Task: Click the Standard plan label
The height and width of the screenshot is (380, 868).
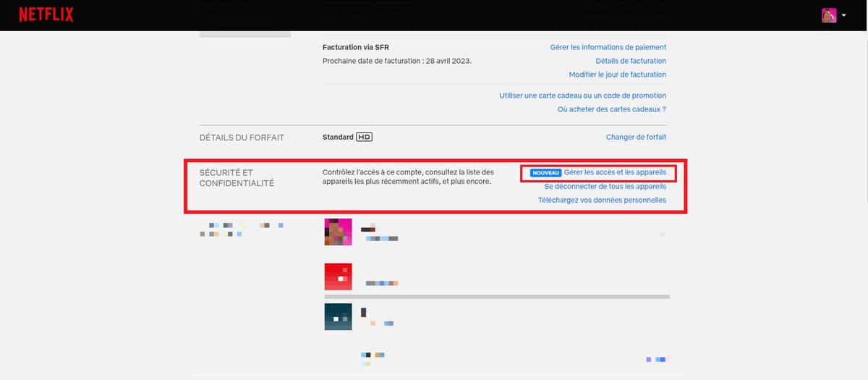Action: click(x=338, y=137)
